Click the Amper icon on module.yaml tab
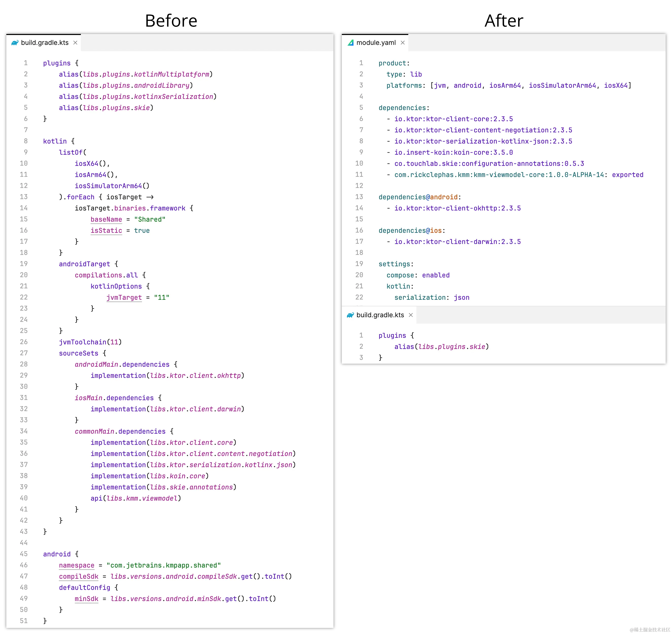The height and width of the screenshot is (634, 672). pyautogui.click(x=350, y=43)
